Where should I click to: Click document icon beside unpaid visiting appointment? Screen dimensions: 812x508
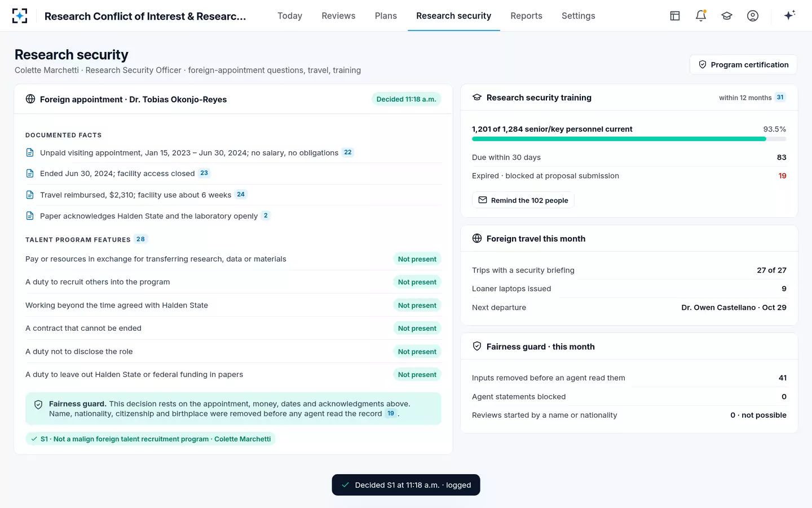tap(30, 152)
